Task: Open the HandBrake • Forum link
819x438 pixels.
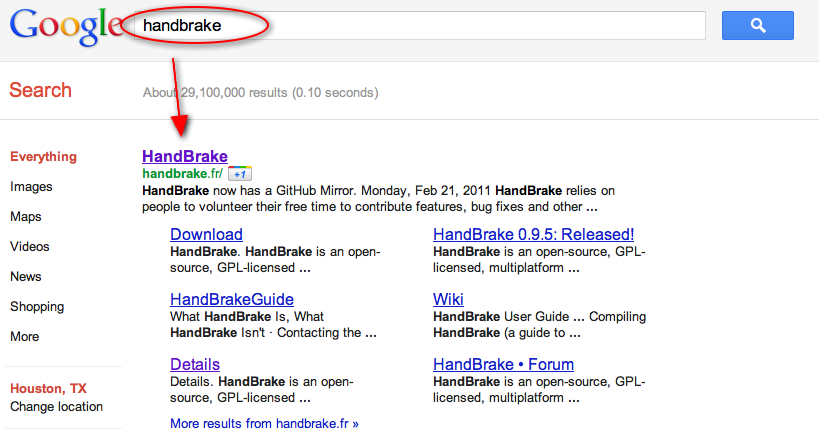Action: click(x=504, y=364)
